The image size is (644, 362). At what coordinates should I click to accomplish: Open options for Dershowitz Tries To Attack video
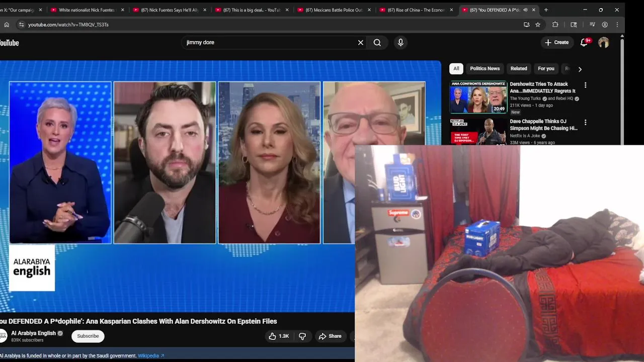(585, 85)
